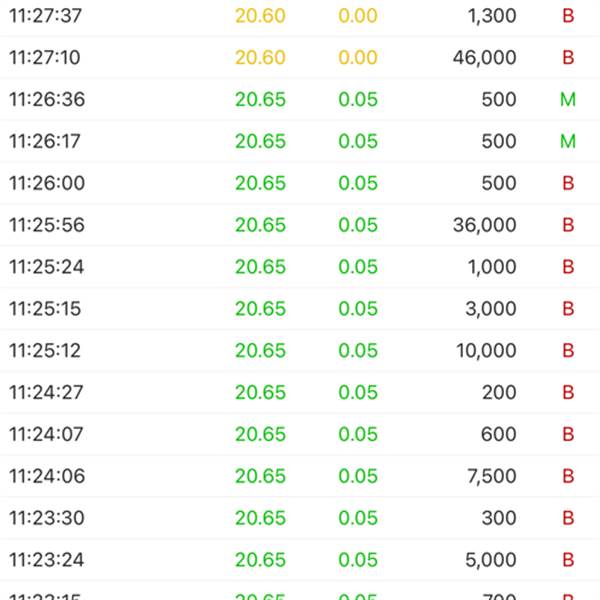
Task: Click the yellow 20.60 price at 11:27:10
Action: point(260,57)
